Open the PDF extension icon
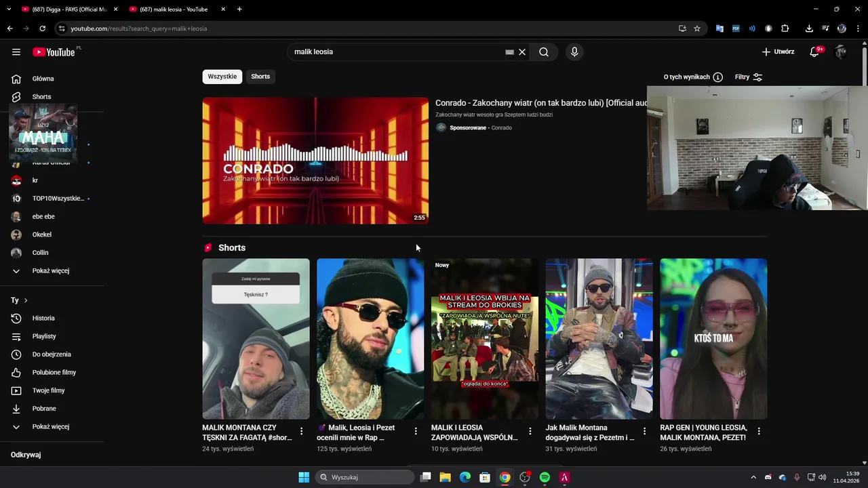 [x=736, y=28]
